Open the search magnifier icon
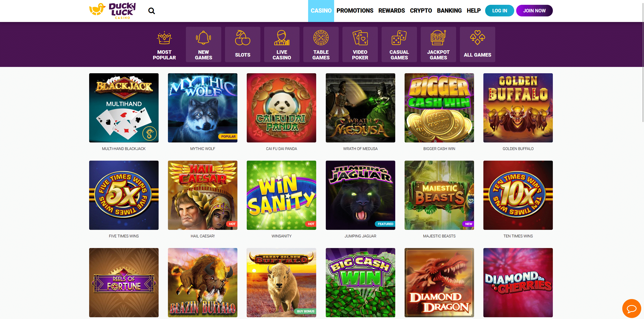 pos(152,11)
